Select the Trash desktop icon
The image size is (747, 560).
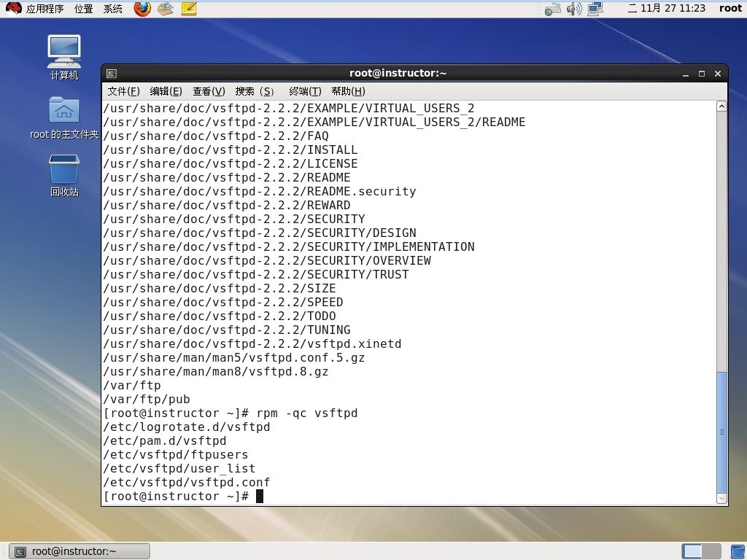(x=64, y=175)
